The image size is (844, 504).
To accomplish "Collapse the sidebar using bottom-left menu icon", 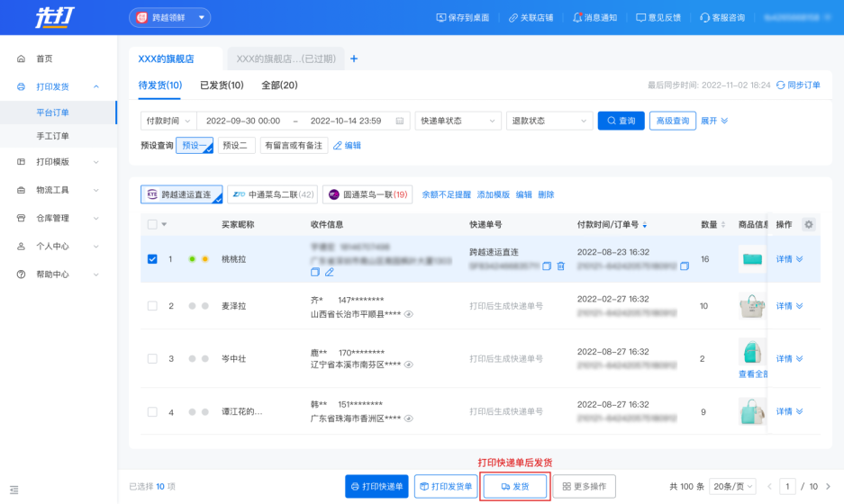I will pos(14,490).
